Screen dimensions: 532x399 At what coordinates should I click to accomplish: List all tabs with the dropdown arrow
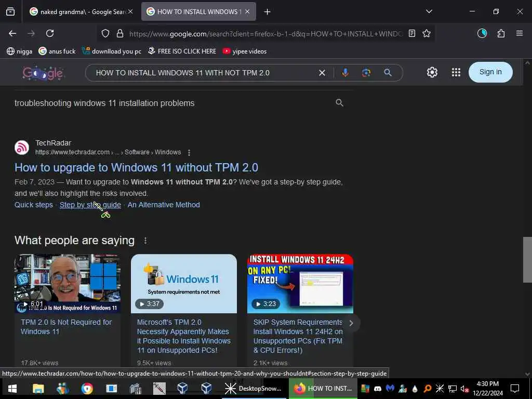click(x=429, y=11)
